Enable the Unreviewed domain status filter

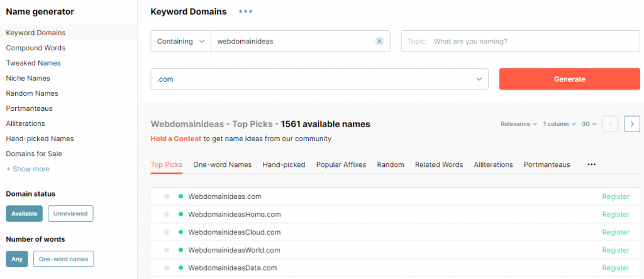pos(70,214)
